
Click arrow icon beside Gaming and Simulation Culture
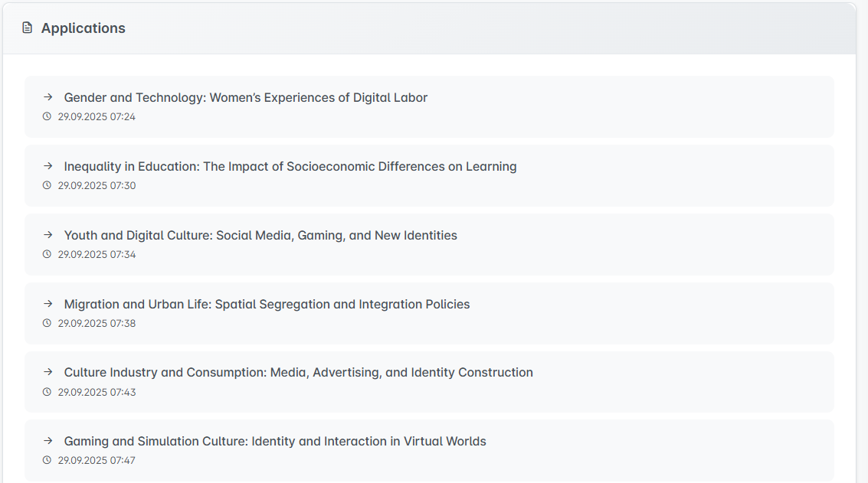[x=47, y=441]
